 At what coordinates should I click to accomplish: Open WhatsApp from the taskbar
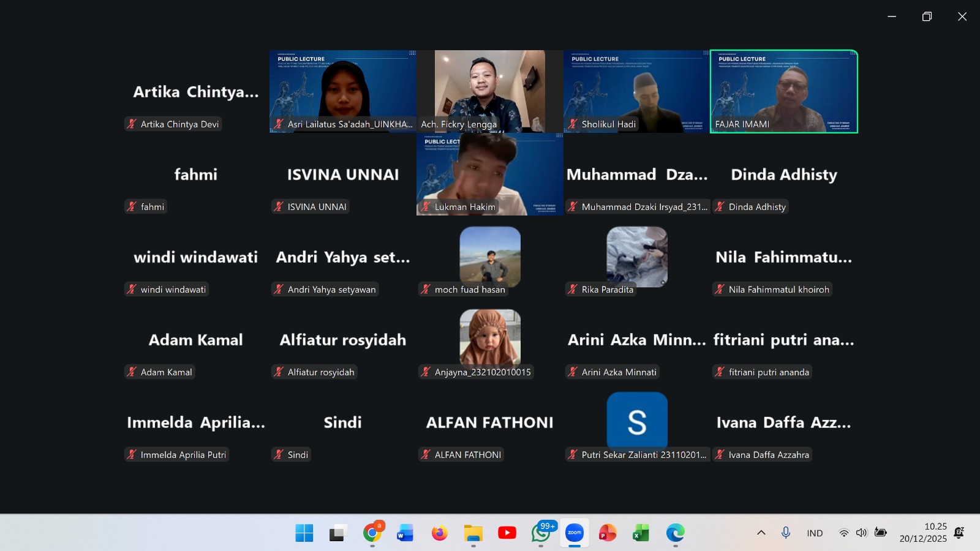[541, 533]
